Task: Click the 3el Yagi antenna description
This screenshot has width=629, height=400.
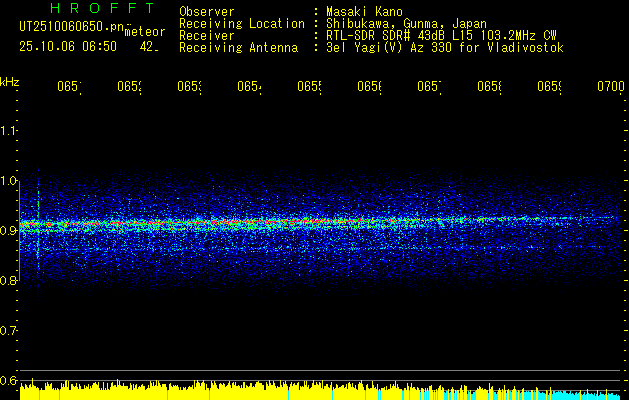Action: click(x=445, y=48)
